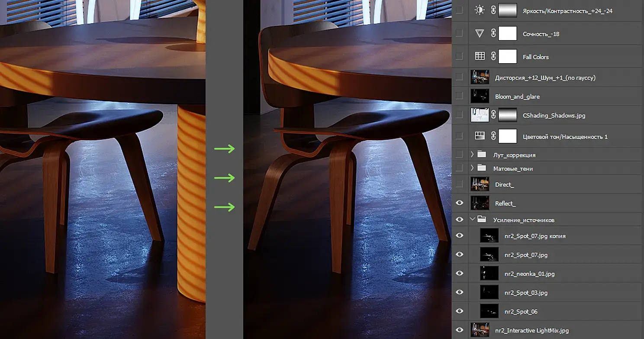The width and height of the screenshot is (644, 339).
Task: Click the Vibrance triangle adjustment icon
Action: 479,33
